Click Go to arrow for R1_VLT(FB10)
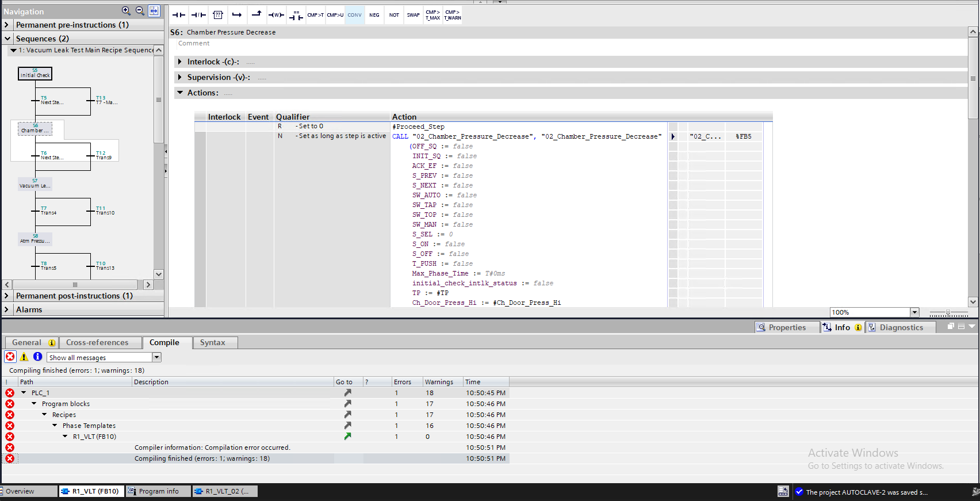Viewport: 980px width, 501px height. pos(347,437)
